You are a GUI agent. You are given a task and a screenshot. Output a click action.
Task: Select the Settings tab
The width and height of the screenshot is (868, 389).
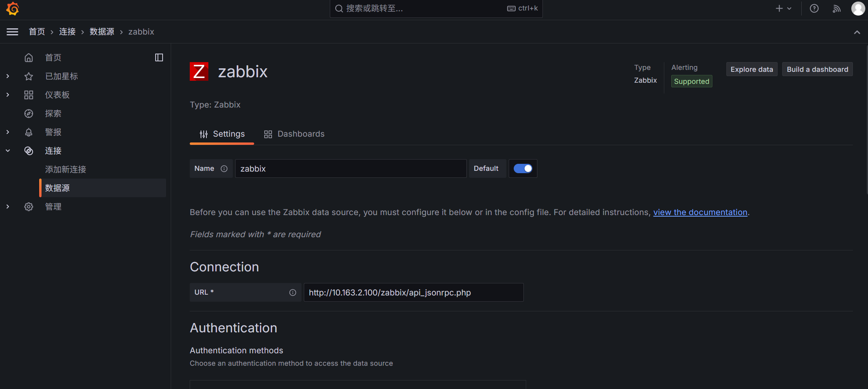(x=222, y=134)
